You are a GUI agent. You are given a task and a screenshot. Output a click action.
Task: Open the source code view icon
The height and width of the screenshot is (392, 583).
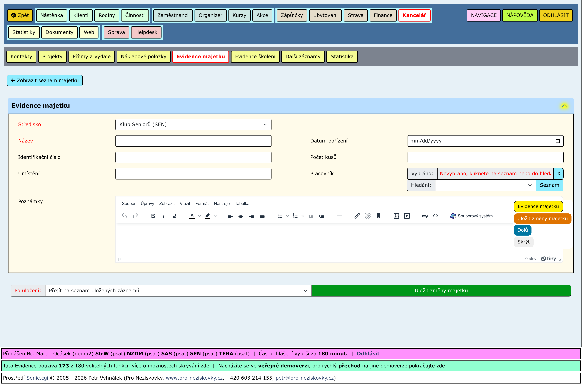435,216
